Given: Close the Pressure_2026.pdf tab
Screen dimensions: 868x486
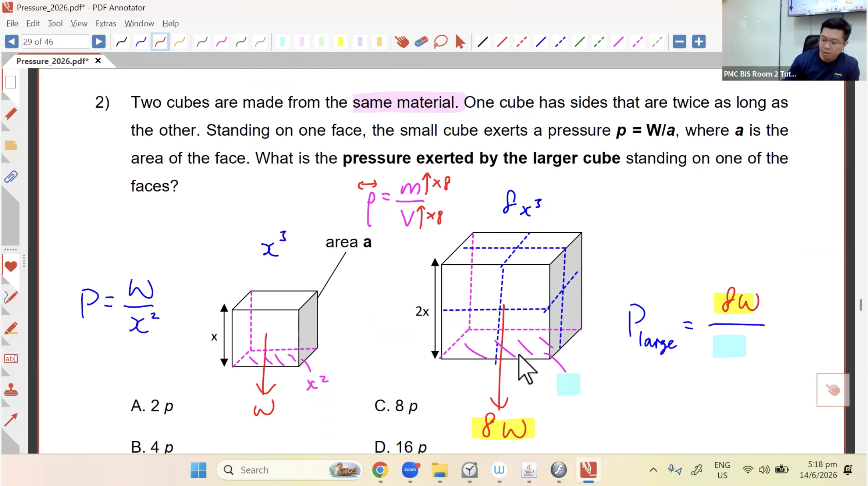Looking at the screenshot, I should 98,60.
